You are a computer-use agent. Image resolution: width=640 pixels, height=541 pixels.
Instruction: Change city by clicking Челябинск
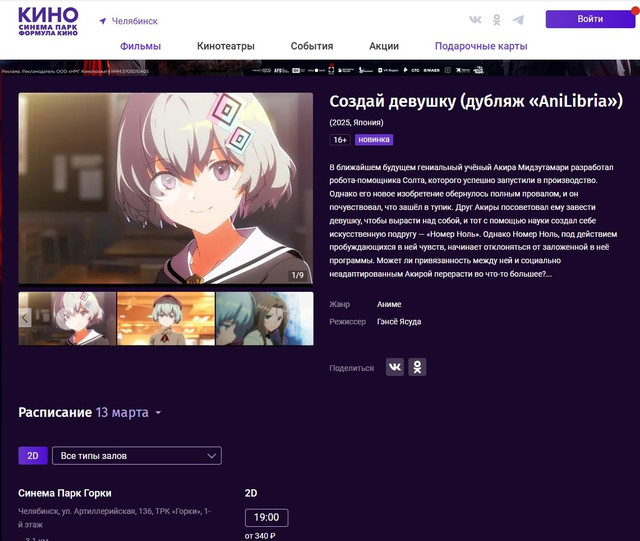coord(135,21)
